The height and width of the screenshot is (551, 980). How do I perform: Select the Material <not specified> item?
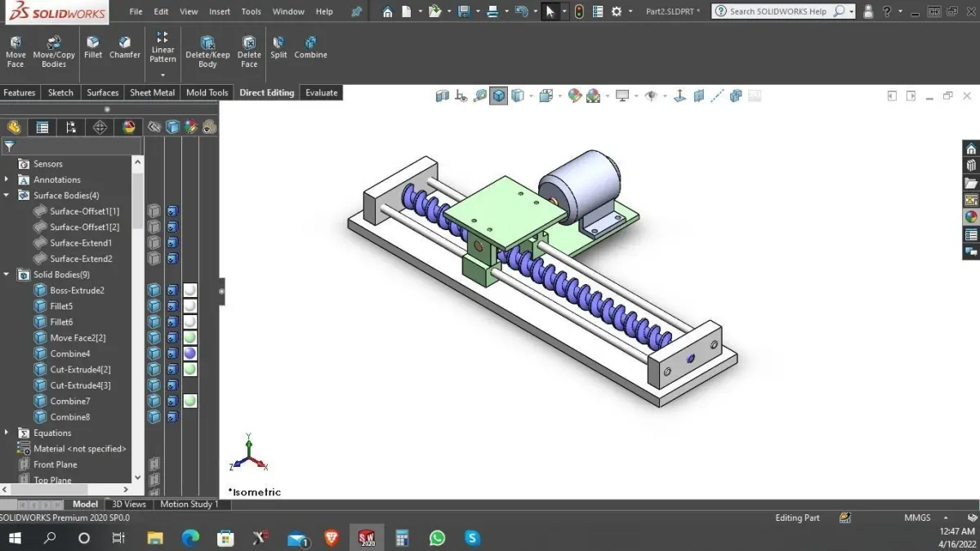[x=79, y=448]
